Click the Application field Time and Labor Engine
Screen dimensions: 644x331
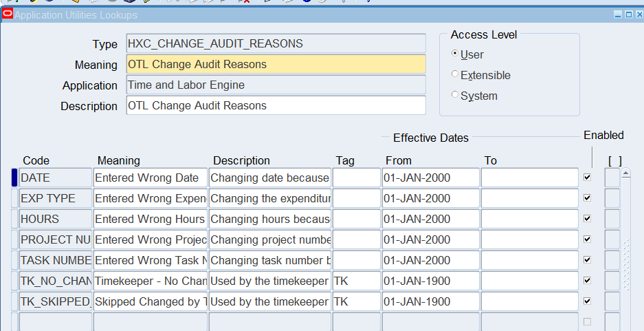pos(276,85)
